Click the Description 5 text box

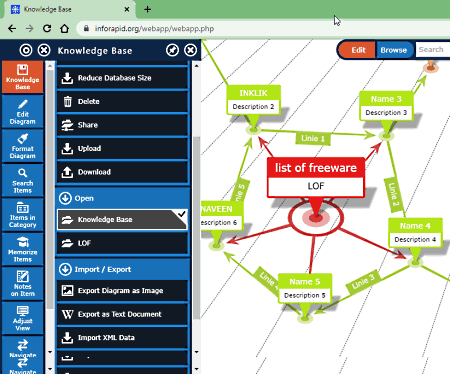click(x=305, y=296)
